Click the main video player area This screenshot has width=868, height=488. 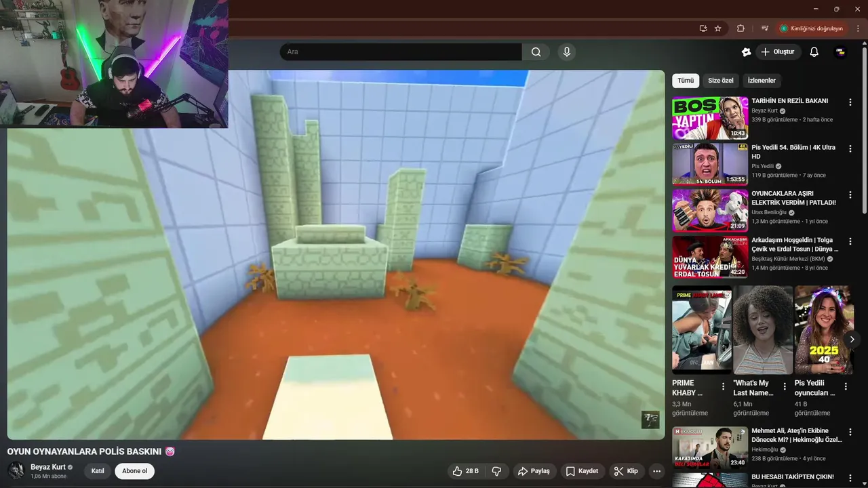pyautogui.click(x=336, y=255)
